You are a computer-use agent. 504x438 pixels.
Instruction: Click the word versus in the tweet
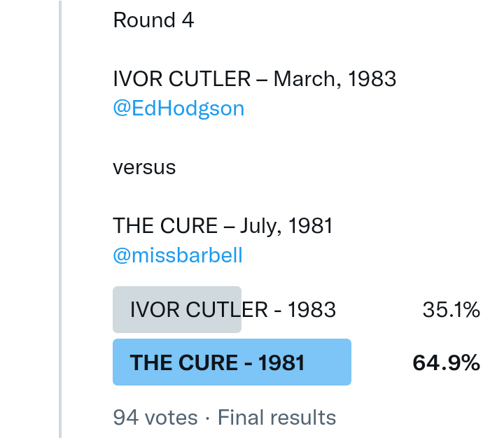click(x=144, y=167)
